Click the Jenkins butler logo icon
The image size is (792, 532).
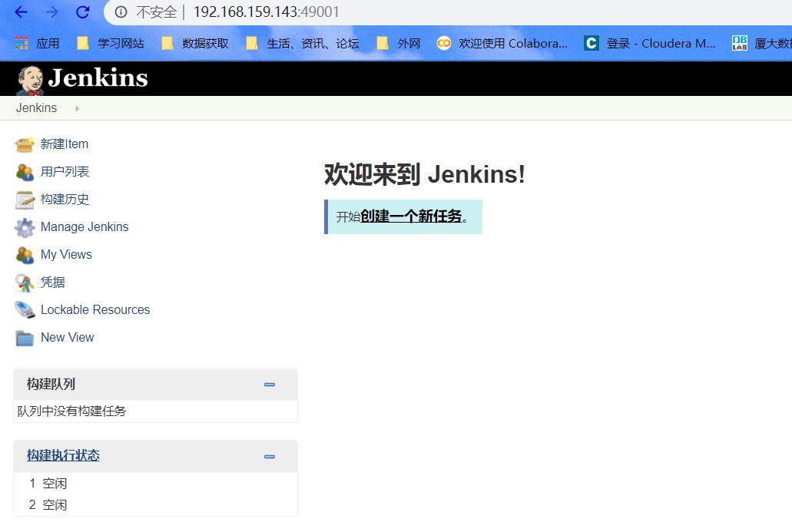[x=30, y=80]
